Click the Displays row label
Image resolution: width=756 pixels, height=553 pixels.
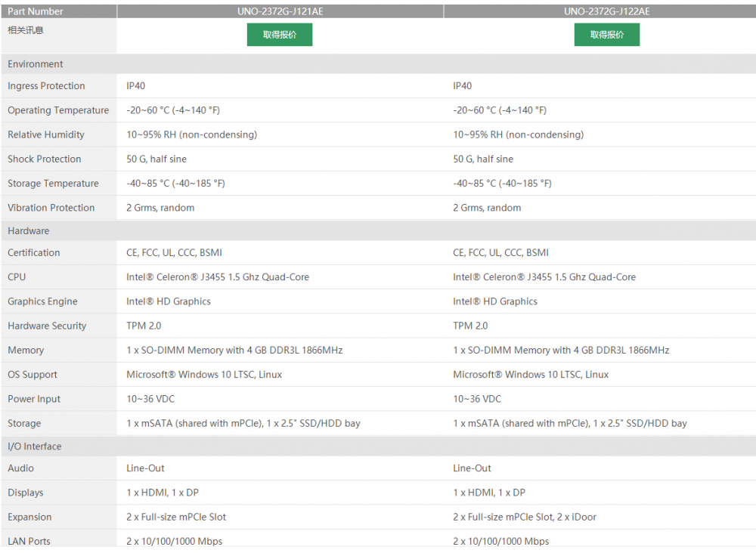coord(25,493)
